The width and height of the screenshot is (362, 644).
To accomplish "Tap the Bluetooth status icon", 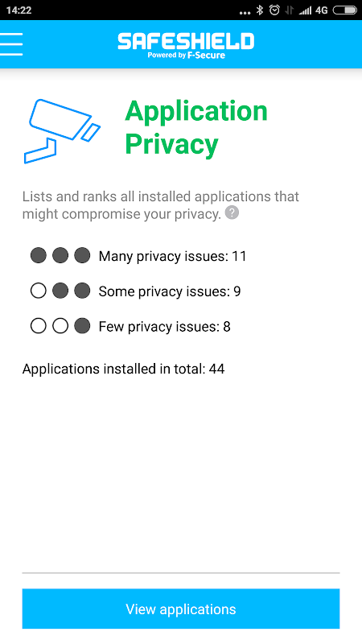I will (x=259, y=10).
